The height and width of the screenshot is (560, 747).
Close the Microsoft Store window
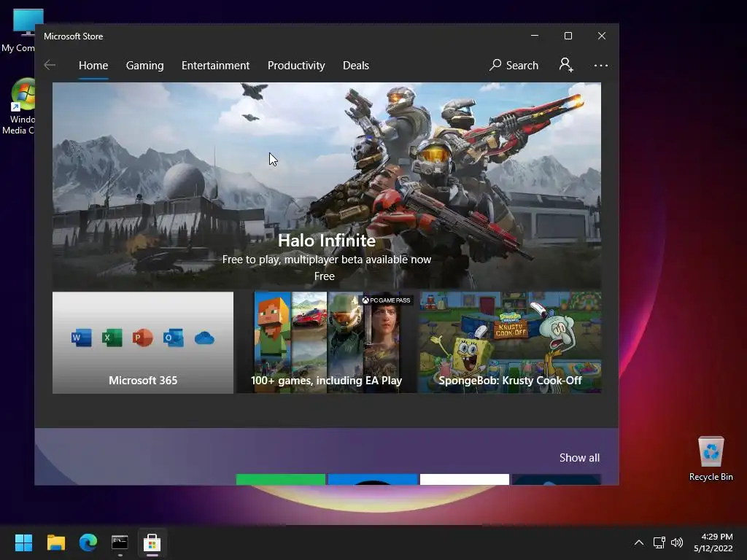tap(602, 36)
